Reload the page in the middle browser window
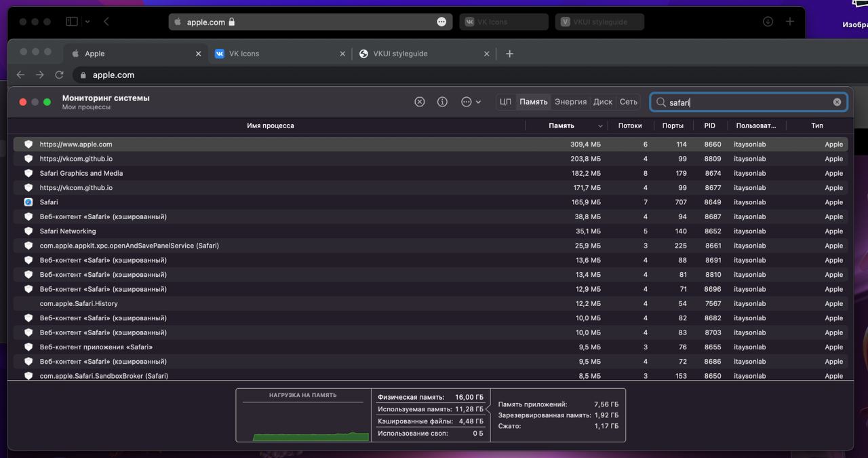This screenshot has width=868, height=458. 60,75
